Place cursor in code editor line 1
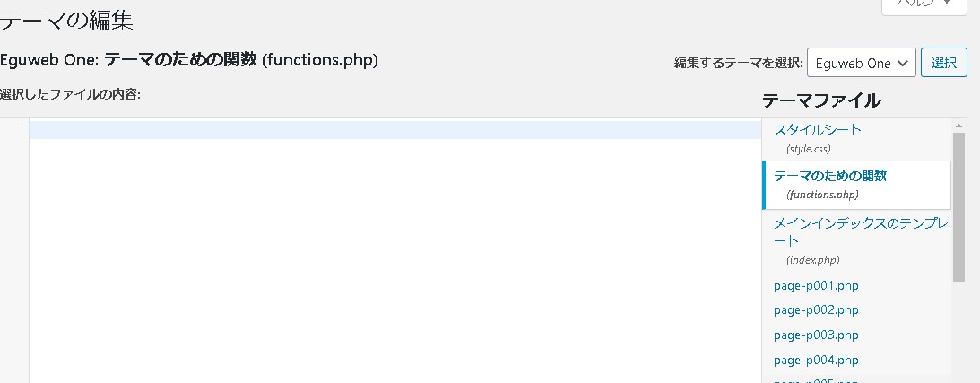 (x=395, y=130)
